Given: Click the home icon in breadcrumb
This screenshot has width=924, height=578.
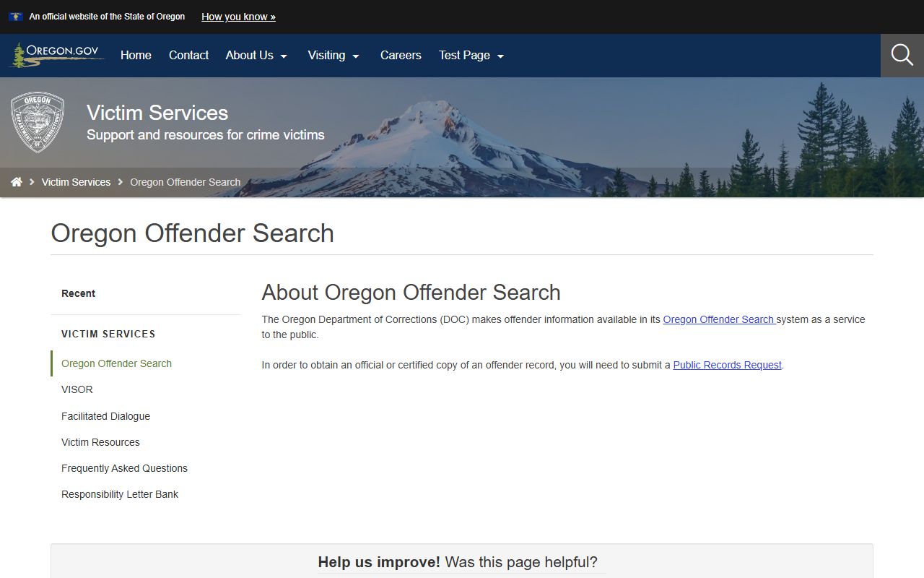Looking at the screenshot, I should point(17,182).
